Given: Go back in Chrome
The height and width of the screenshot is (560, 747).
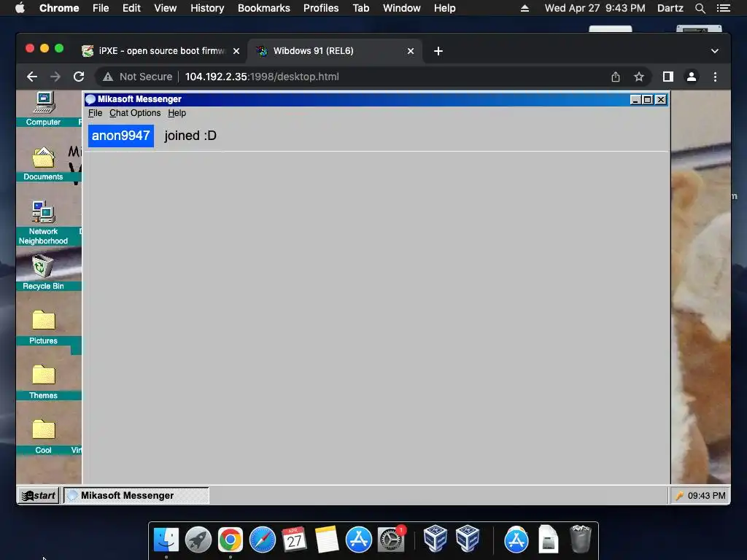Looking at the screenshot, I should pyautogui.click(x=32, y=77).
